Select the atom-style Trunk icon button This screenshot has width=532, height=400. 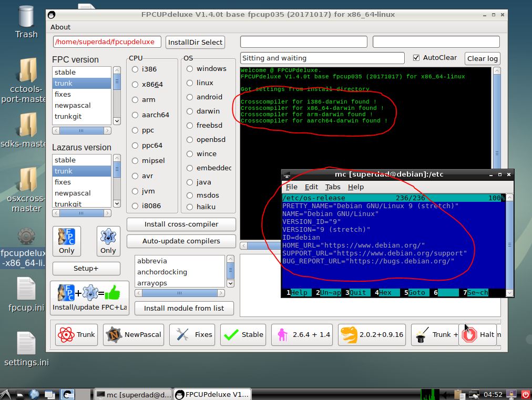tap(76, 334)
